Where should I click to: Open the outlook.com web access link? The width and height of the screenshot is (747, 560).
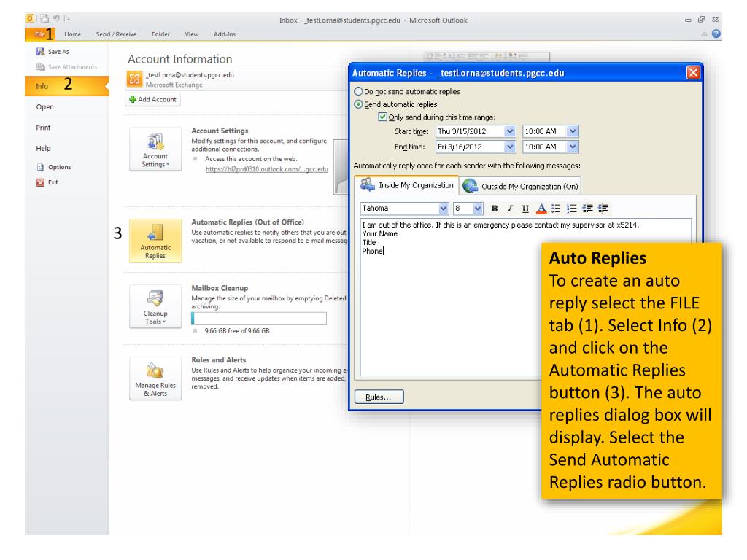pyautogui.click(x=267, y=169)
